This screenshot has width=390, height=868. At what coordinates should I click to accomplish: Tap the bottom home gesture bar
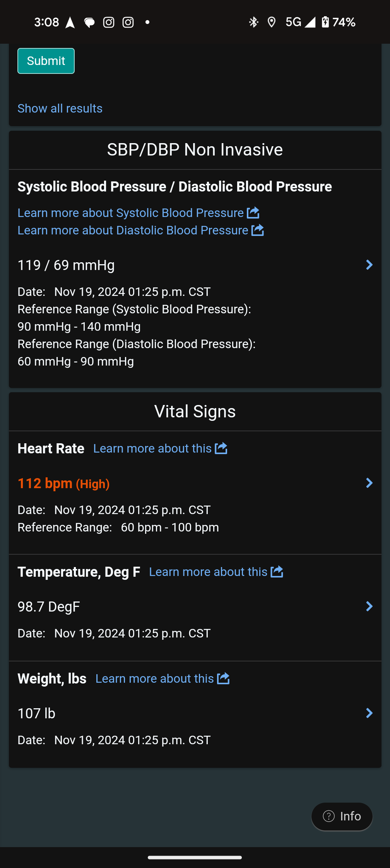[x=195, y=858]
